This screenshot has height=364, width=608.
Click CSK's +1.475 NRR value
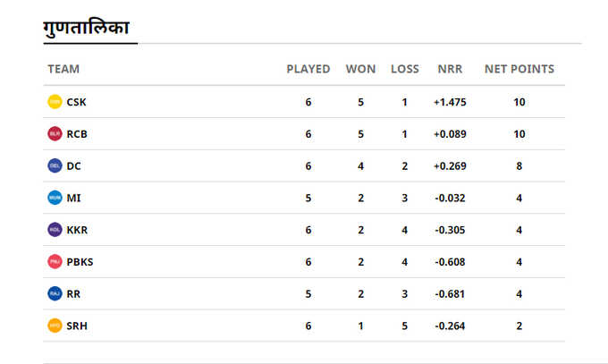(x=450, y=102)
